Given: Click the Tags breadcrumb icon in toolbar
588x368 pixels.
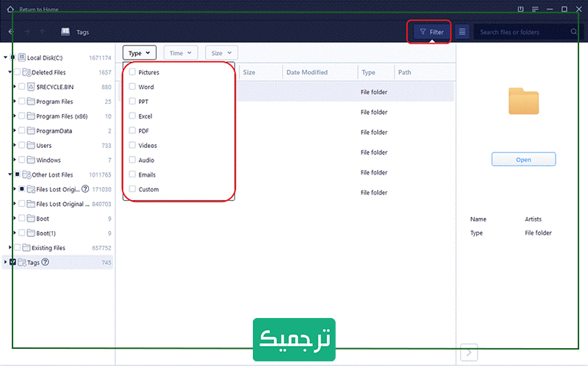Looking at the screenshot, I should [x=65, y=32].
